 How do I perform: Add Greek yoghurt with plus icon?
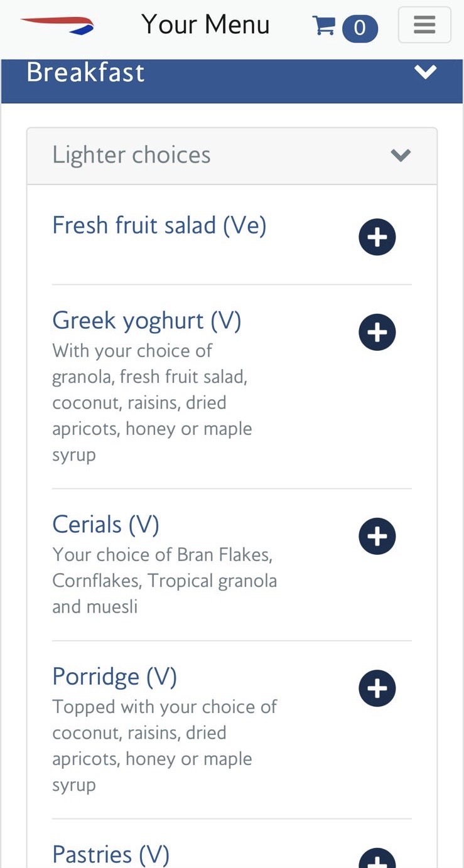(377, 332)
